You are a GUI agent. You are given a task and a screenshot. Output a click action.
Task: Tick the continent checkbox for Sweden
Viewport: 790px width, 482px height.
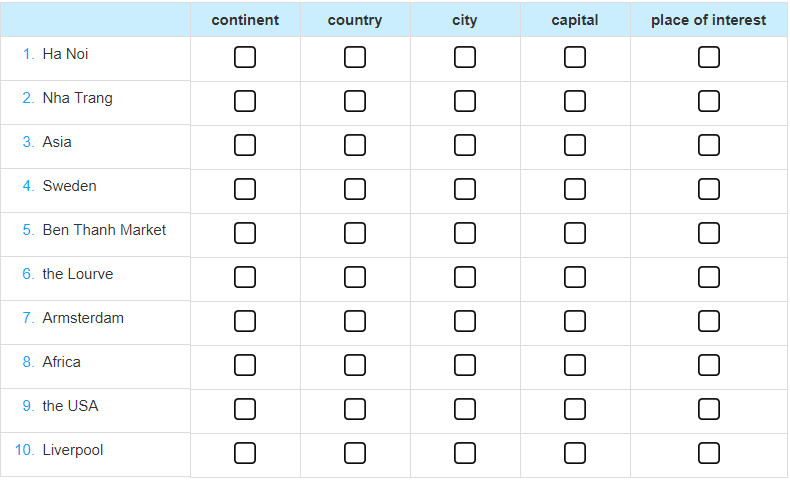click(x=245, y=189)
